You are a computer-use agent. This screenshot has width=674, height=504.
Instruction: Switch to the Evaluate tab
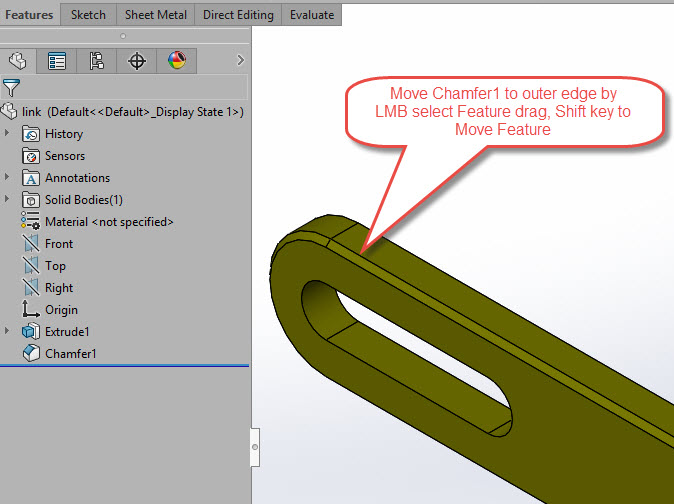click(x=312, y=15)
